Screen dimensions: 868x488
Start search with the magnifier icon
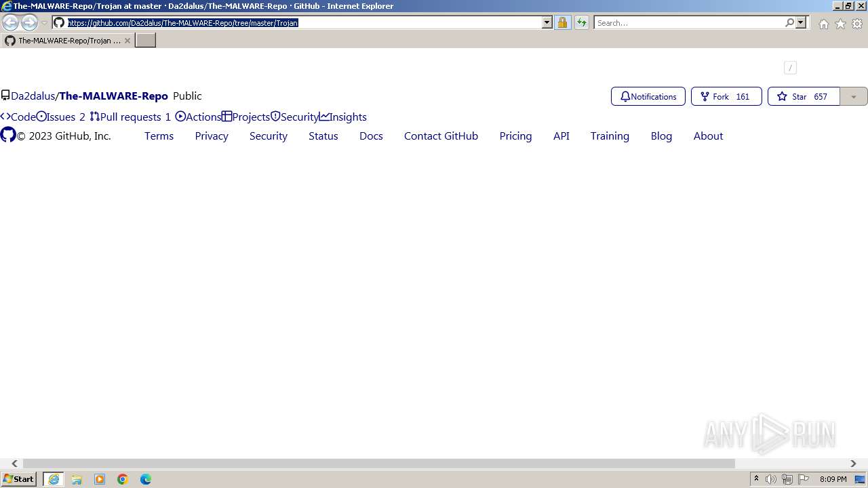pos(789,22)
